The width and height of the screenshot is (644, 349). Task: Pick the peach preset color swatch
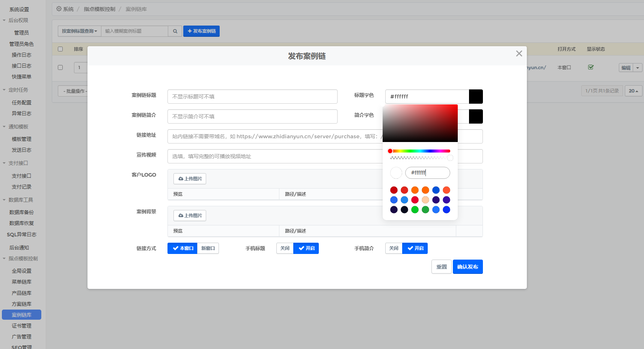[425, 200]
